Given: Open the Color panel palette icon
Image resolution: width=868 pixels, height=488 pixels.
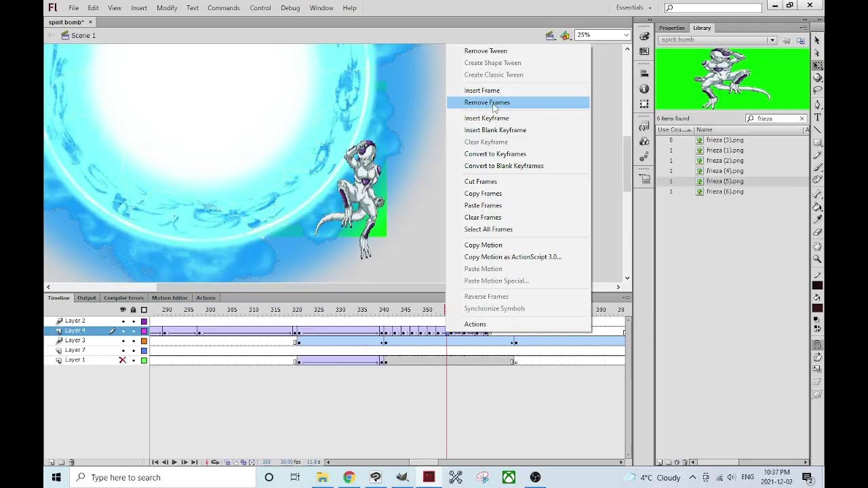Looking at the screenshot, I should pyautogui.click(x=644, y=36).
